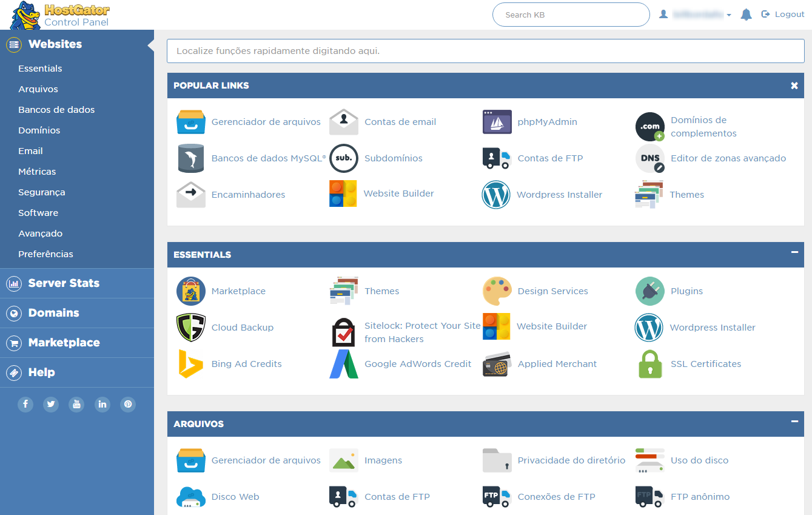Collapse the Arquivos section
Image resolution: width=812 pixels, height=515 pixels.
(x=794, y=422)
